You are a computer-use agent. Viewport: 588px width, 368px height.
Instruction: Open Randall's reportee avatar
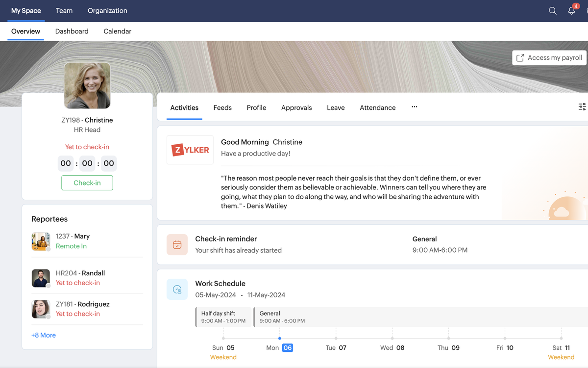(41, 278)
